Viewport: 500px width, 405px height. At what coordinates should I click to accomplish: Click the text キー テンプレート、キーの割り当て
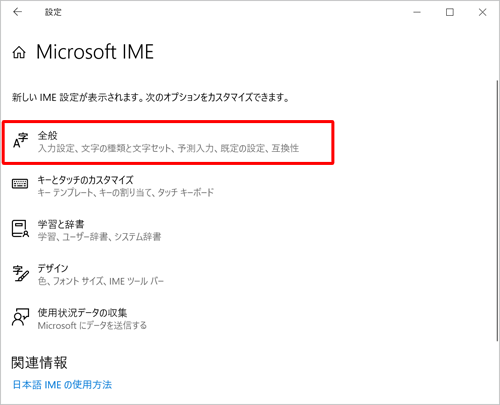point(95,193)
